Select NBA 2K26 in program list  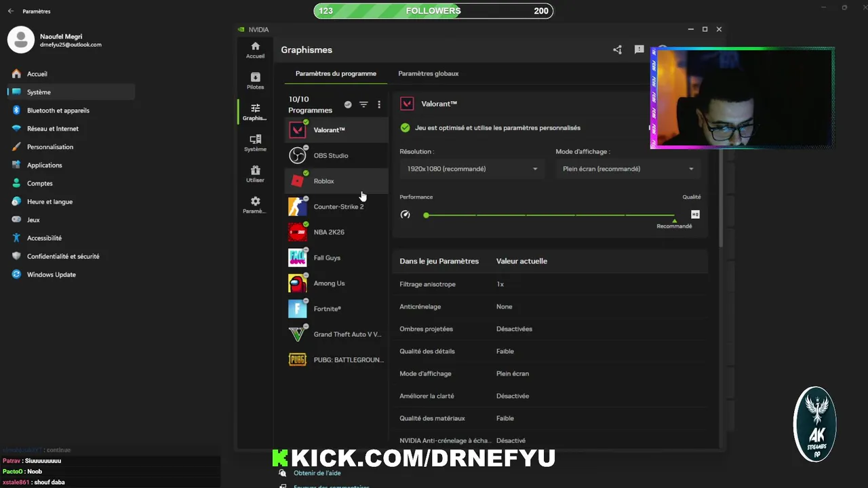pyautogui.click(x=336, y=232)
